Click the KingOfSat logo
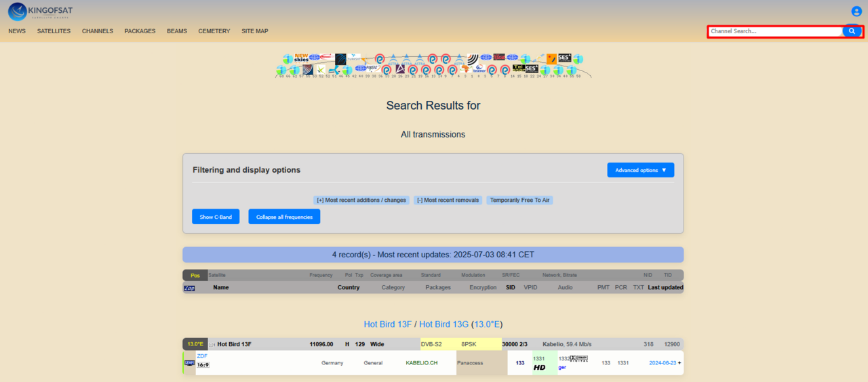 pyautogui.click(x=40, y=12)
